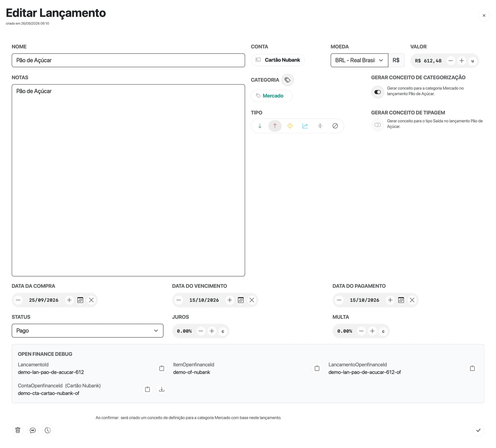
Task: Clear the Data do Vencimento date
Action: pos(252,300)
